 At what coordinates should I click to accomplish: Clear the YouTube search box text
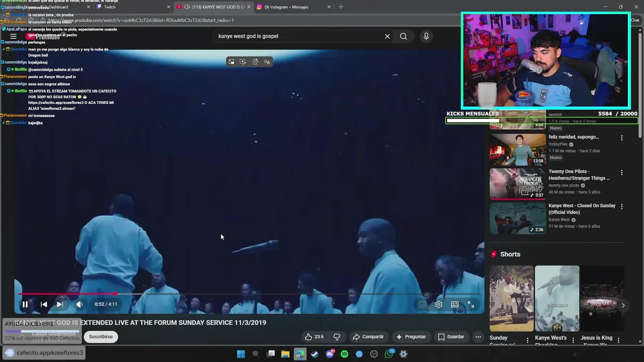pos(387,36)
